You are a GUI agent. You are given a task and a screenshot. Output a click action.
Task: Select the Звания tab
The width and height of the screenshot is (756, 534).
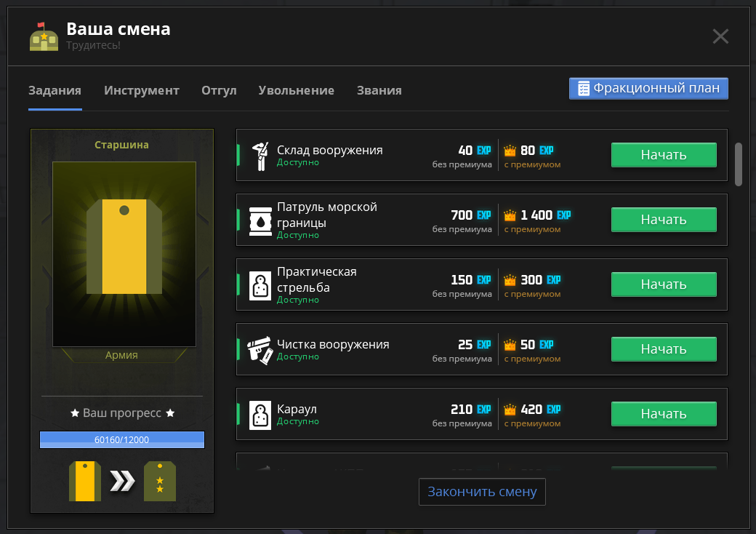[x=379, y=91]
